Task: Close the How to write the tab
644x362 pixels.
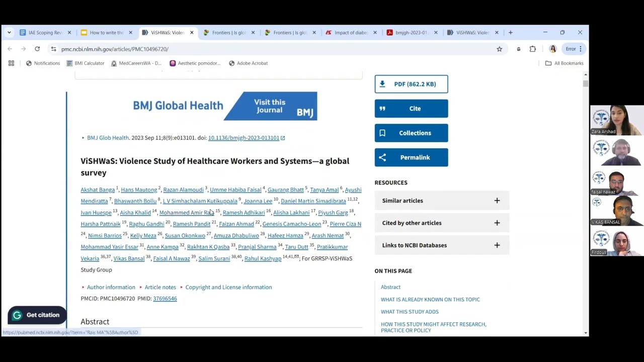Action: [x=130, y=33]
